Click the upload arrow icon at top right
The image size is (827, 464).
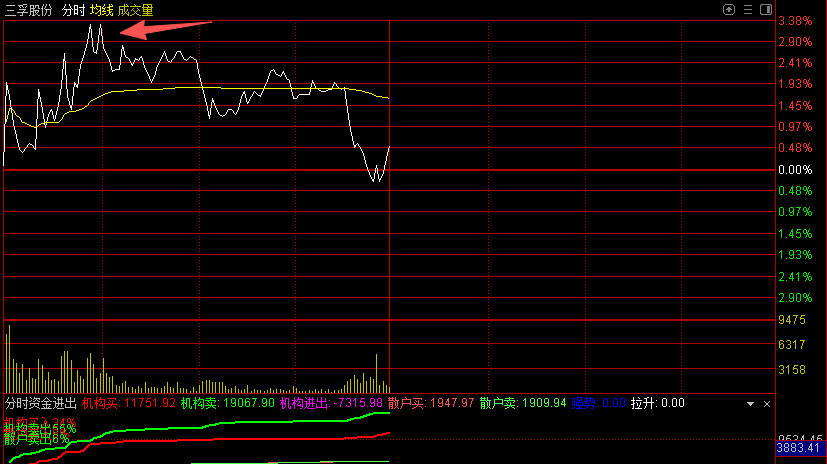point(727,9)
